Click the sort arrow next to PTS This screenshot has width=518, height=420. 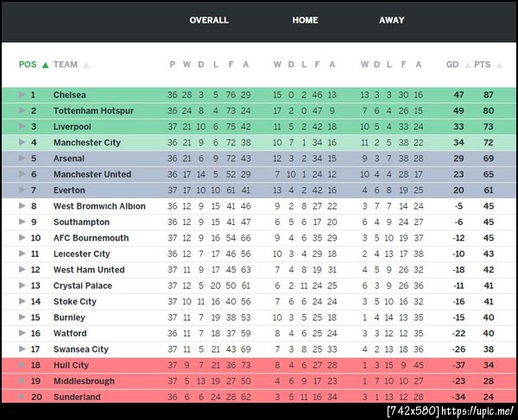pyautogui.click(x=498, y=65)
